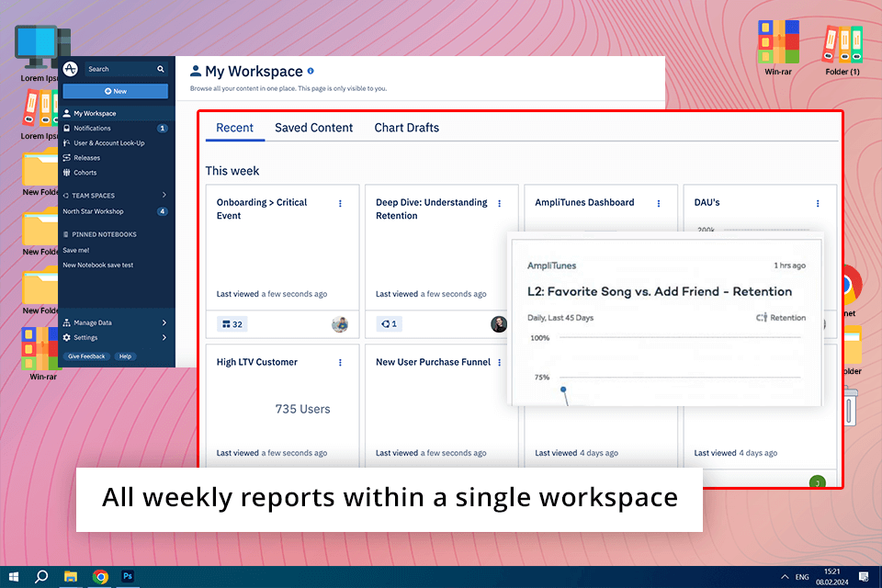Open My Workspace in the sidebar
This screenshot has width=882, height=588.
pyautogui.click(x=116, y=113)
